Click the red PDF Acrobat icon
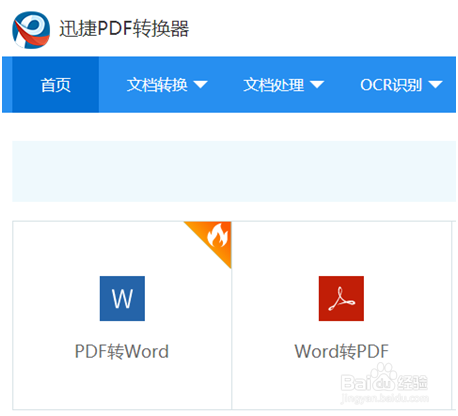The image size is (458, 416). 341,298
